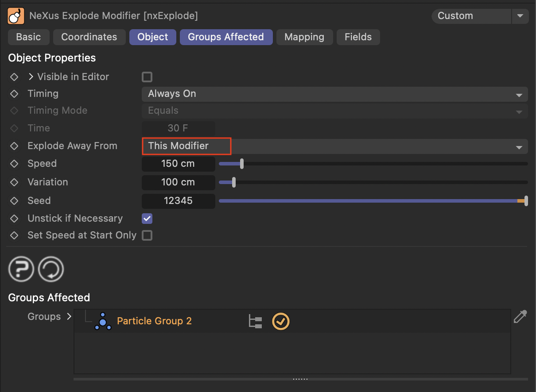
Task: Click the Groups list resize handle dots
Action: point(300,379)
